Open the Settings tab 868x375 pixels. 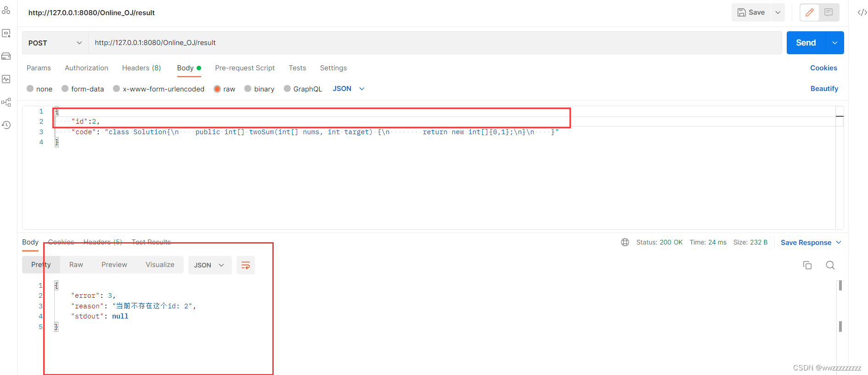coord(333,68)
